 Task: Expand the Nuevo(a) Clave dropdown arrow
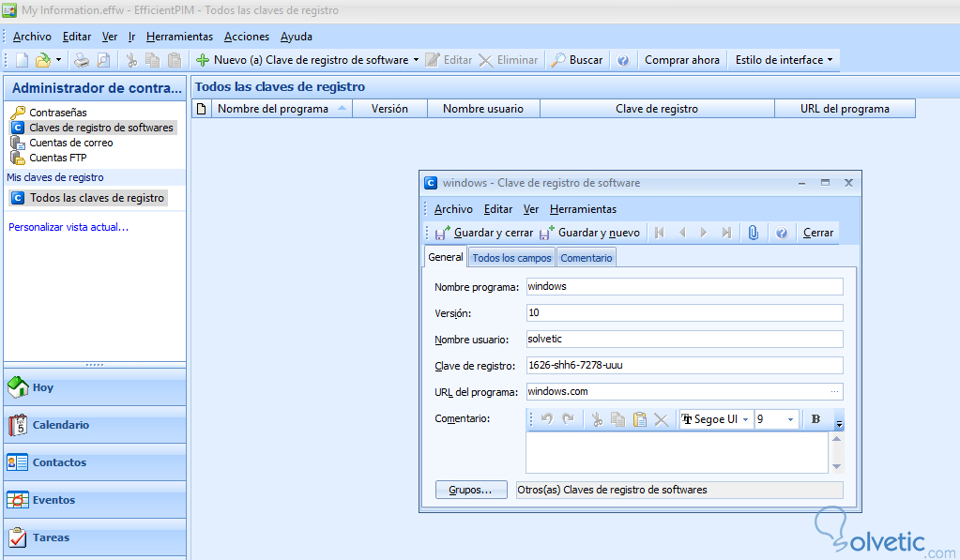(x=417, y=60)
